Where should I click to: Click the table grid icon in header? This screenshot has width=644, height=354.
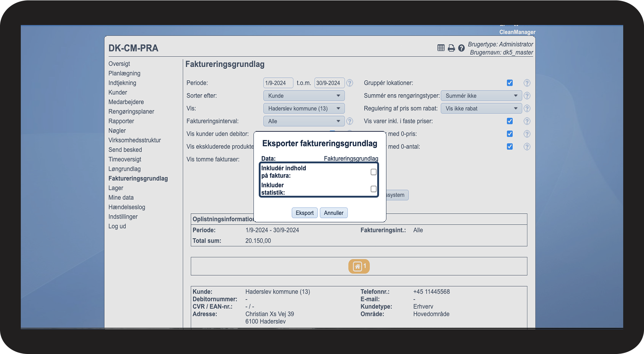click(x=441, y=48)
